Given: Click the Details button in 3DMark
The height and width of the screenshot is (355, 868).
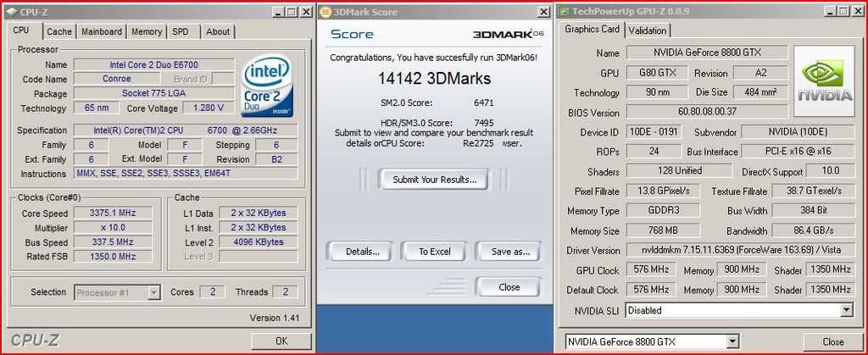Looking at the screenshot, I should (362, 252).
